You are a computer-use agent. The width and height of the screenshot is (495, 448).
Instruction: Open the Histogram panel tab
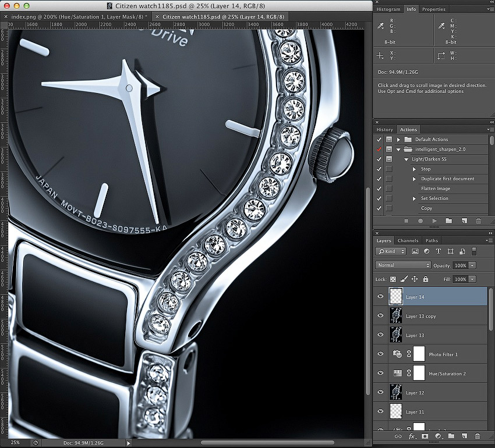pos(388,9)
